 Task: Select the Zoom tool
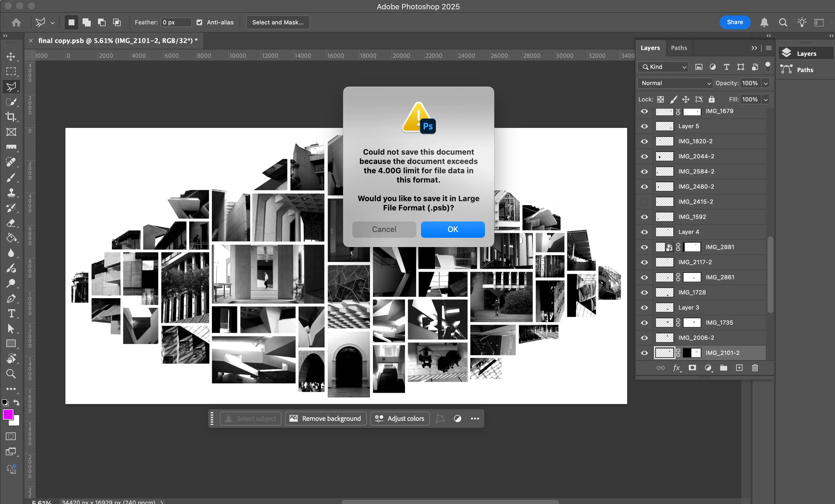coord(11,373)
